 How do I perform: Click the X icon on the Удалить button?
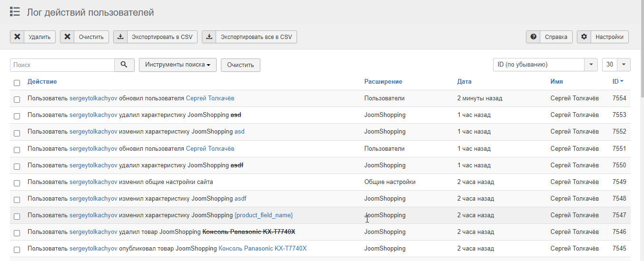(x=17, y=37)
